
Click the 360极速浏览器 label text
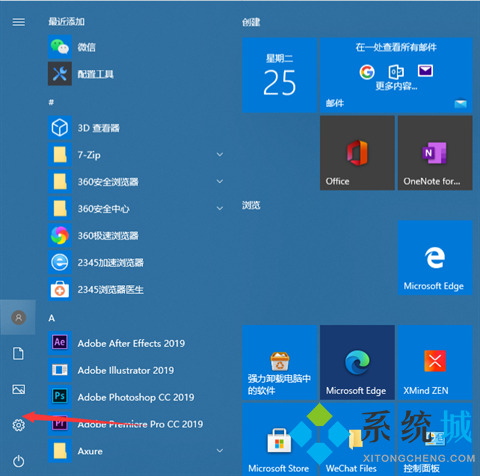108,236
